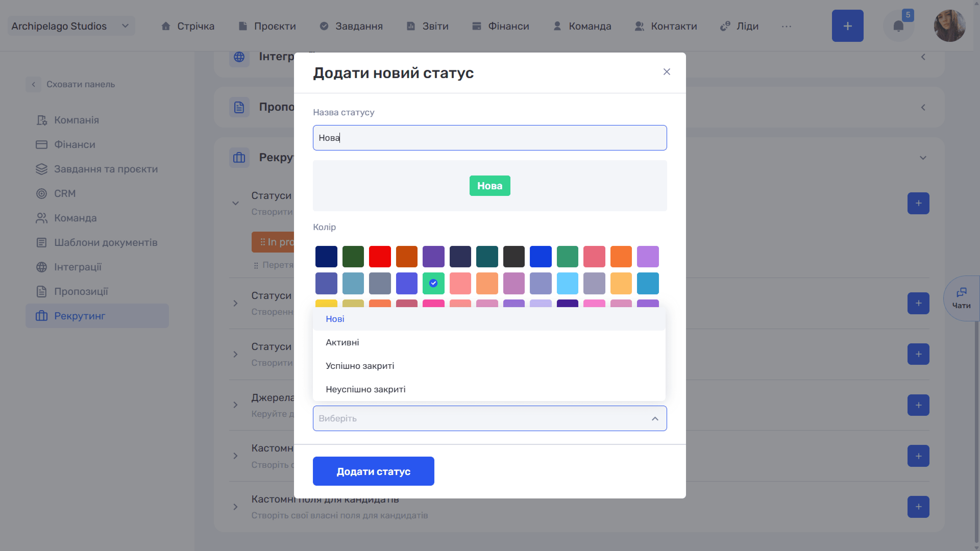The image size is (980, 551).
Task: Expand the Рекрутинг section chevron on right
Action: point(923,158)
